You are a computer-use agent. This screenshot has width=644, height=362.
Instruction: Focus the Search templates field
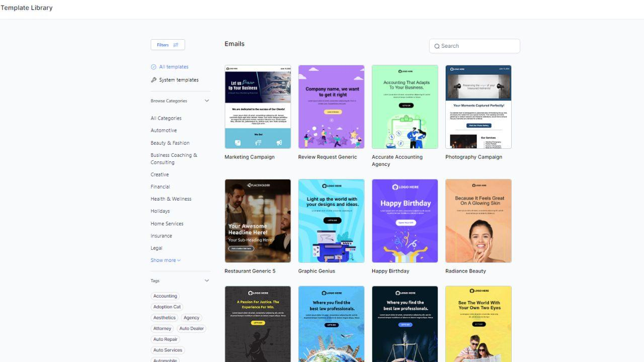click(x=474, y=46)
